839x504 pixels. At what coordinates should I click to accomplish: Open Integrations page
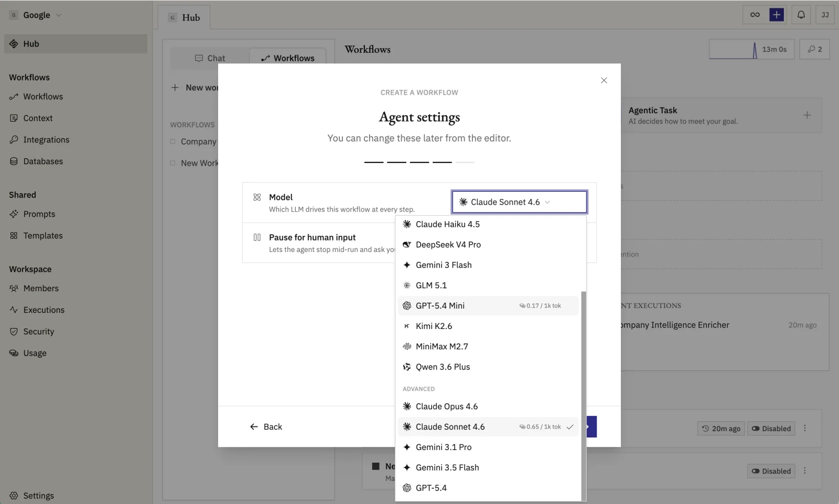tap(76, 140)
